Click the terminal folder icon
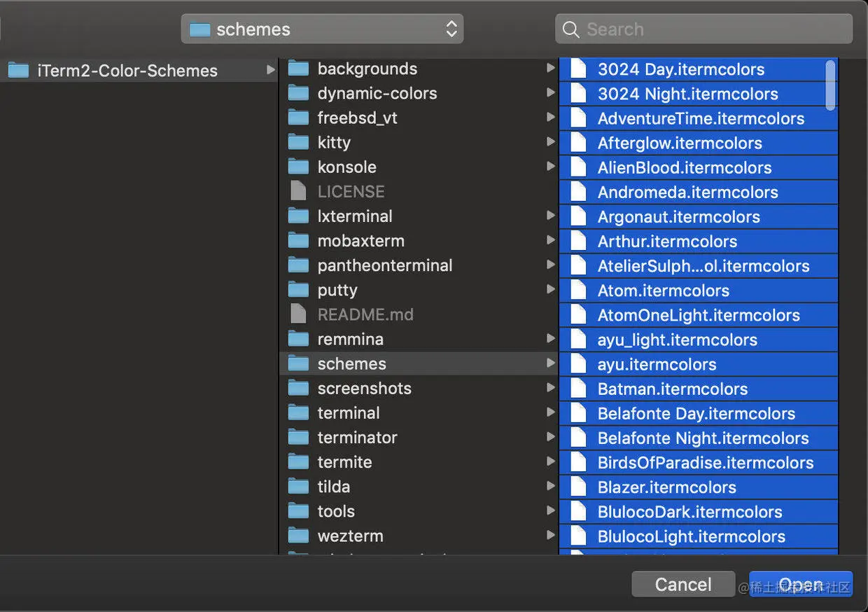Image resolution: width=868 pixels, height=612 pixels. click(x=299, y=413)
